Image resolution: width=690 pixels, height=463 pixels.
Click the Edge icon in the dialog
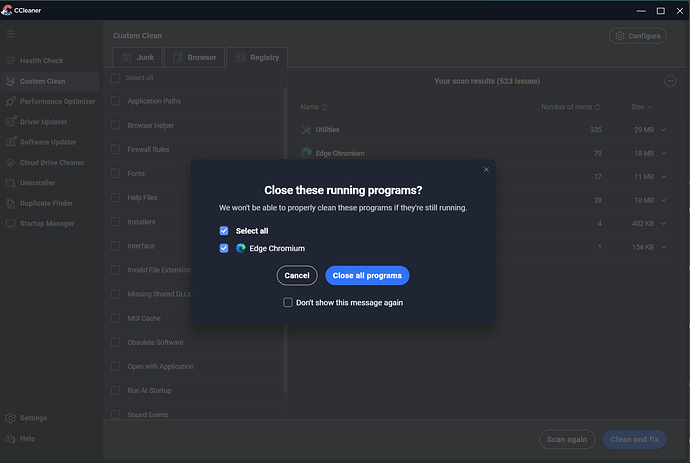[x=241, y=248]
